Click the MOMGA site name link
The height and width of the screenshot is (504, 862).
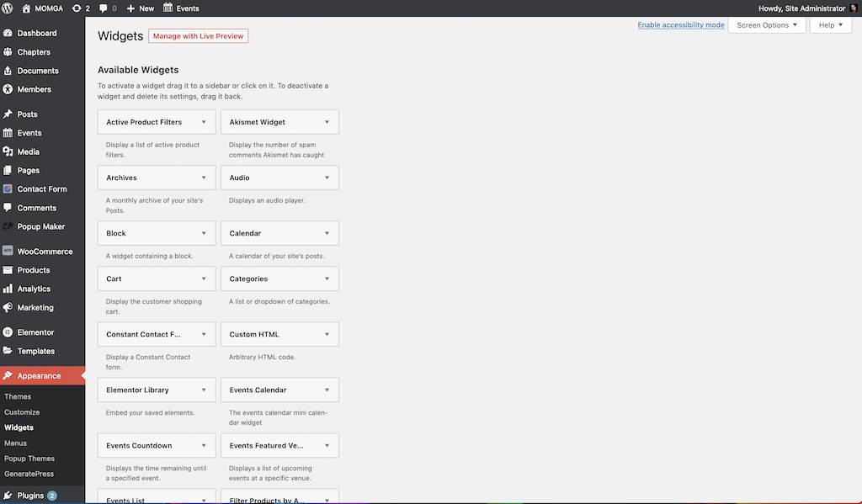pos(49,8)
